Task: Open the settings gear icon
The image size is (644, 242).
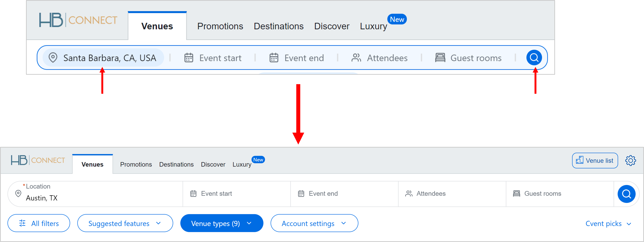Action: click(x=631, y=161)
